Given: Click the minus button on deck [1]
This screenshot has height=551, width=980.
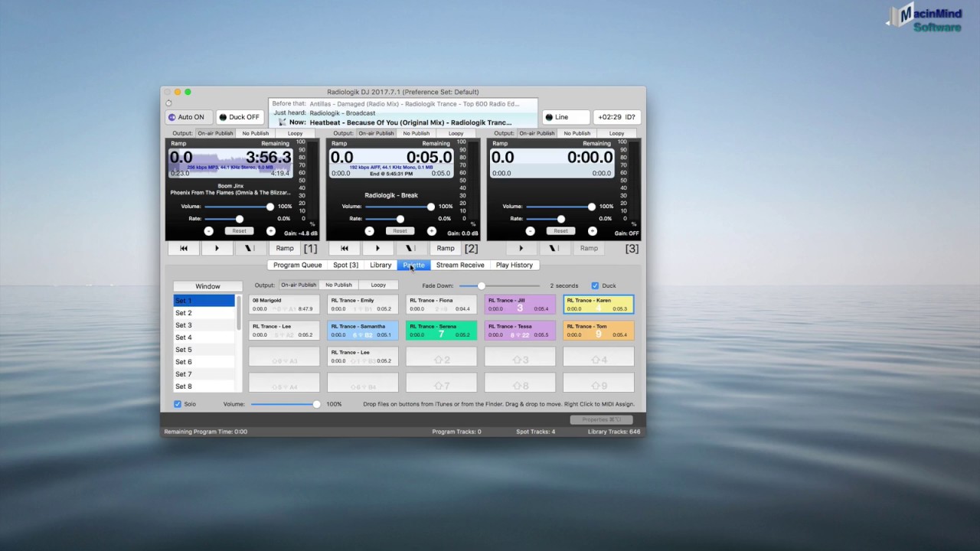Looking at the screenshot, I should pyautogui.click(x=209, y=231).
